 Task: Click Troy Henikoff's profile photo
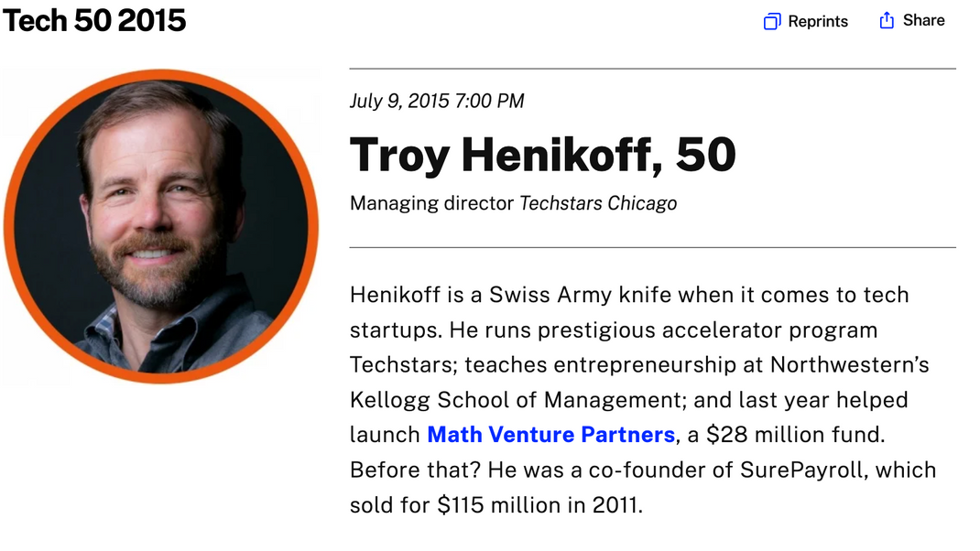(161, 226)
